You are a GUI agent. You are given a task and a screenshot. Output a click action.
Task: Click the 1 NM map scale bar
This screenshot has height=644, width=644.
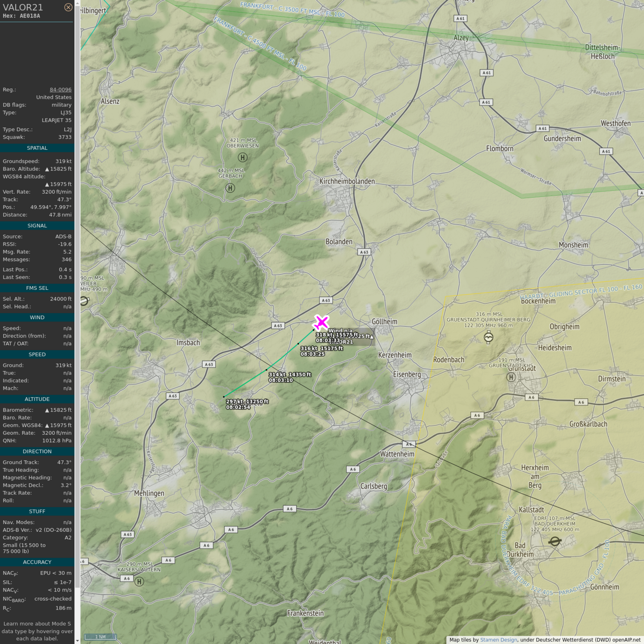(x=100, y=637)
